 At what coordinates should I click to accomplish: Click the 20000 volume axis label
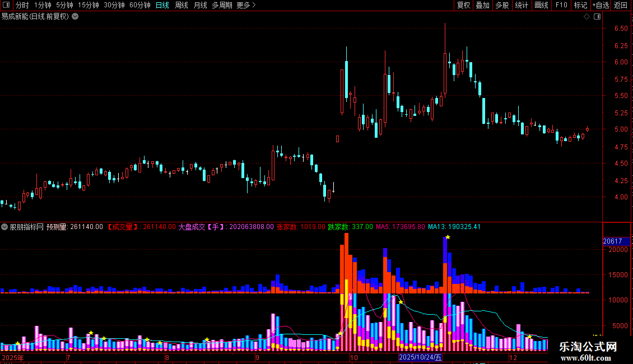618,250
